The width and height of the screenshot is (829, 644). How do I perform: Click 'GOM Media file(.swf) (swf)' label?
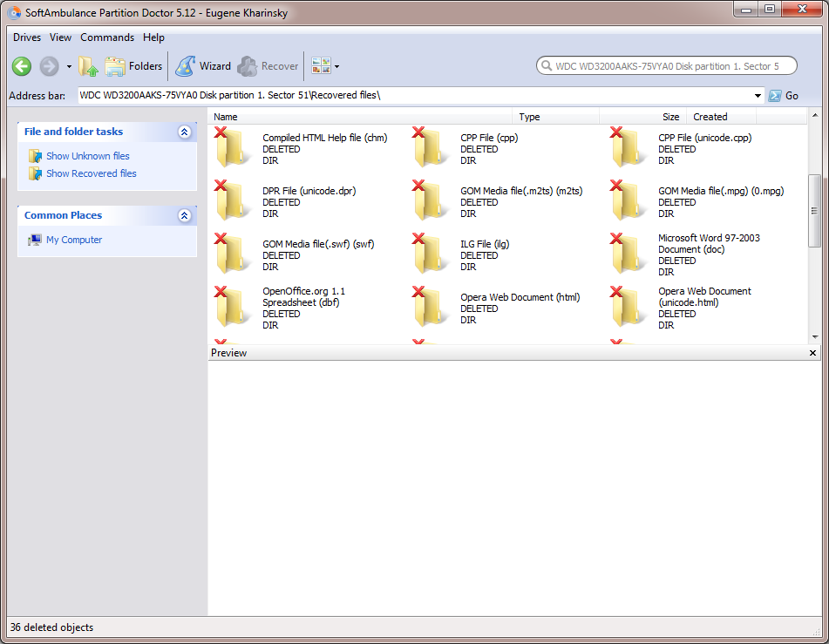(x=318, y=244)
